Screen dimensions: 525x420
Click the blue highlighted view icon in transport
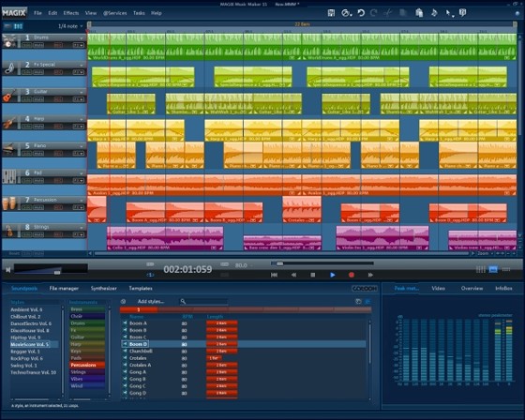point(493,269)
